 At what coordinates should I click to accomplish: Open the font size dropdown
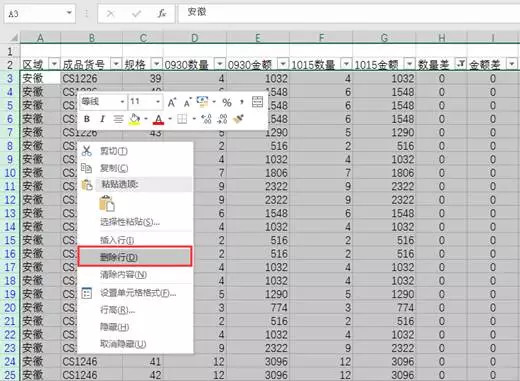158,102
